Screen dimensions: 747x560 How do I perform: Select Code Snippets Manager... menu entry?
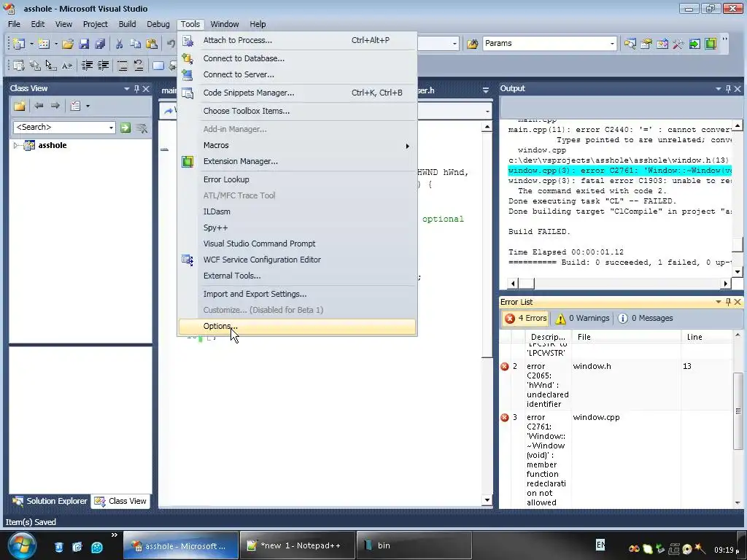[297, 93]
